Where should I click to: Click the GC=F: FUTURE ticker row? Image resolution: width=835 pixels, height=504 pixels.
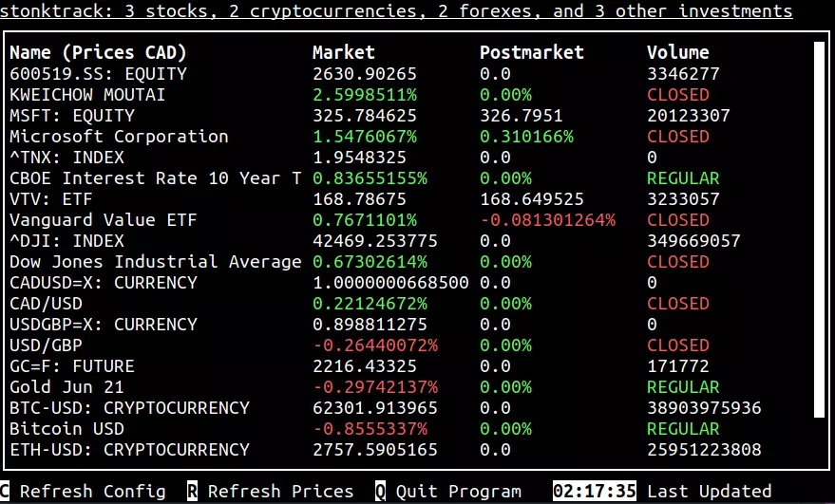coord(72,365)
